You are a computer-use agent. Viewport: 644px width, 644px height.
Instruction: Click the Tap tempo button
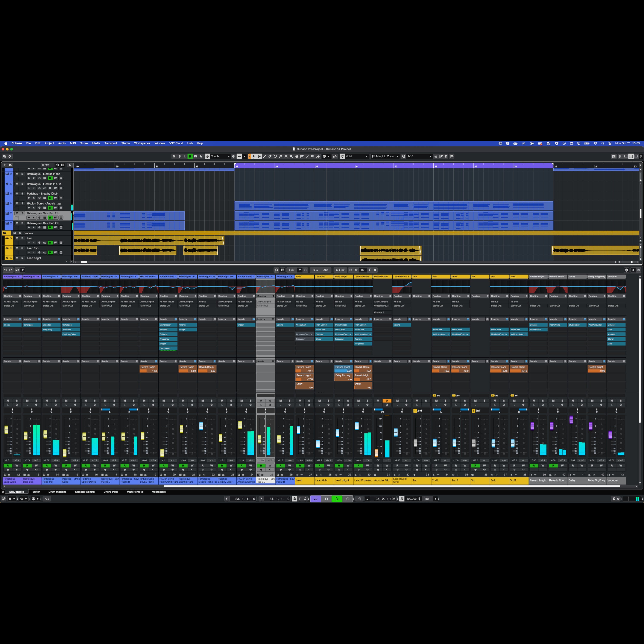click(x=427, y=499)
